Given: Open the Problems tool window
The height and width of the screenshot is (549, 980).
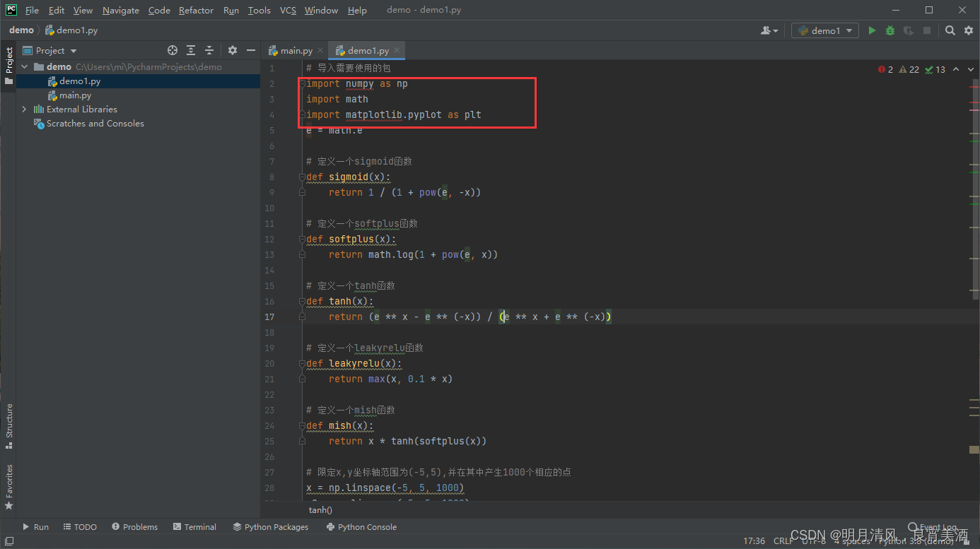Looking at the screenshot, I should click(134, 527).
